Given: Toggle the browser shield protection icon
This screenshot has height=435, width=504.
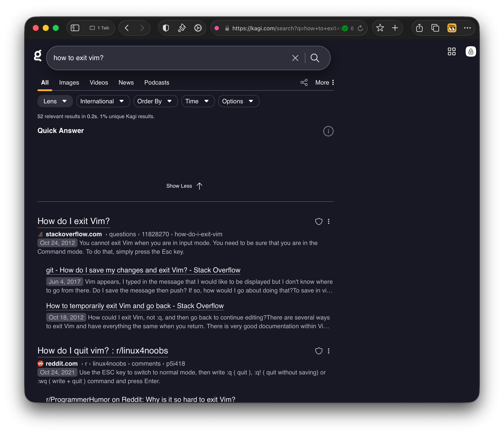Looking at the screenshot, I should [x=166, y=28].
